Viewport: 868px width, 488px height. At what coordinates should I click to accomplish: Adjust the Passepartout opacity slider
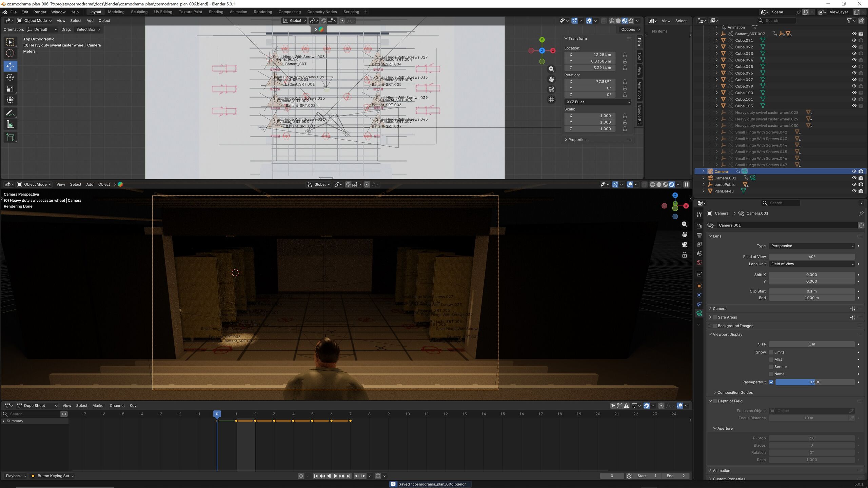(x=815, y=382)
